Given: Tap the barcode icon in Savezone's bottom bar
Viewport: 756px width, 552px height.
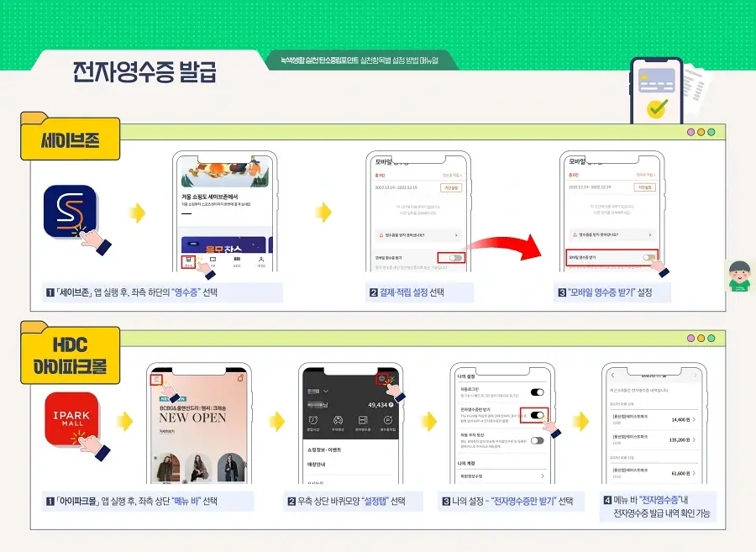Looking at the screenshot, I should [237, 260].
